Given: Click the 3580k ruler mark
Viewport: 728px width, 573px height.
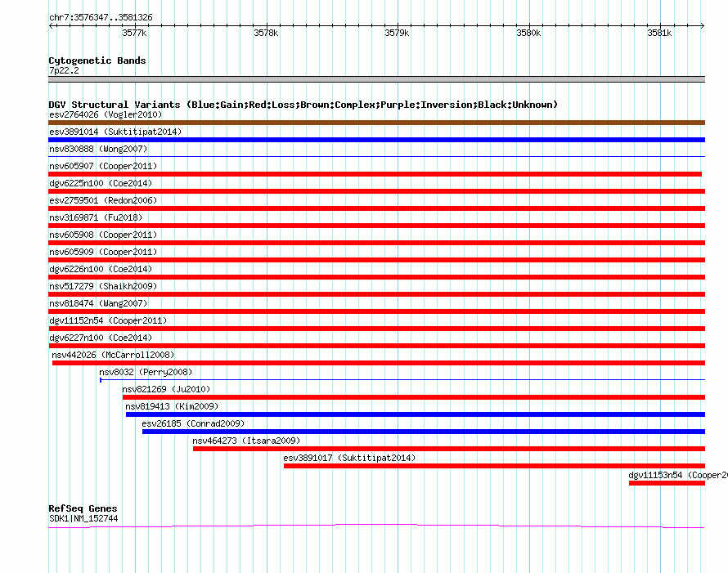Looking at the screenshot, I should point(528,33).
